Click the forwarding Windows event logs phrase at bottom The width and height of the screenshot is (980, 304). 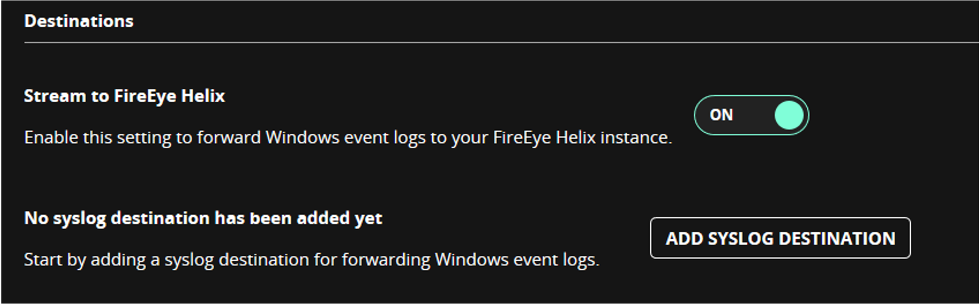pyautogui.click(x=471, y=260)
